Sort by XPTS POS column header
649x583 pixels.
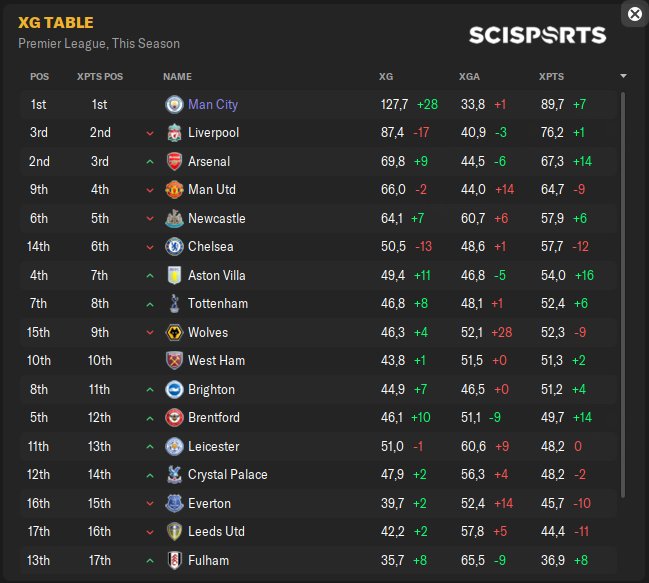tap(100, 76)
